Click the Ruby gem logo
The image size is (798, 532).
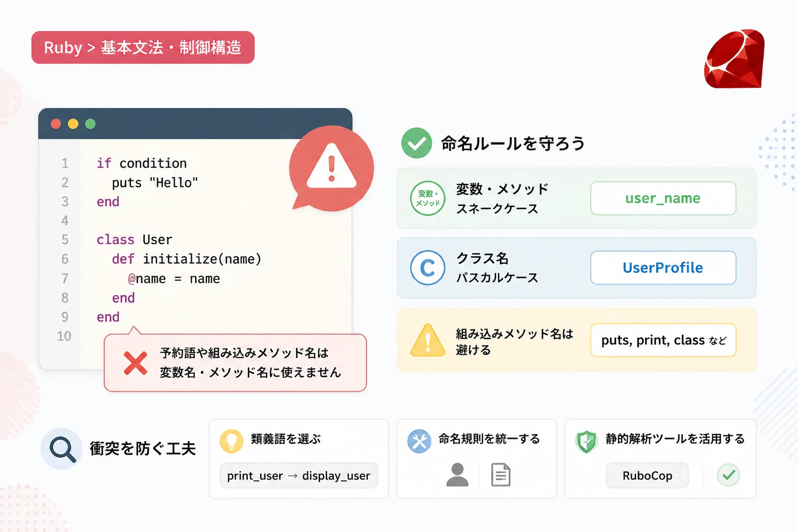tap(734, 59)
